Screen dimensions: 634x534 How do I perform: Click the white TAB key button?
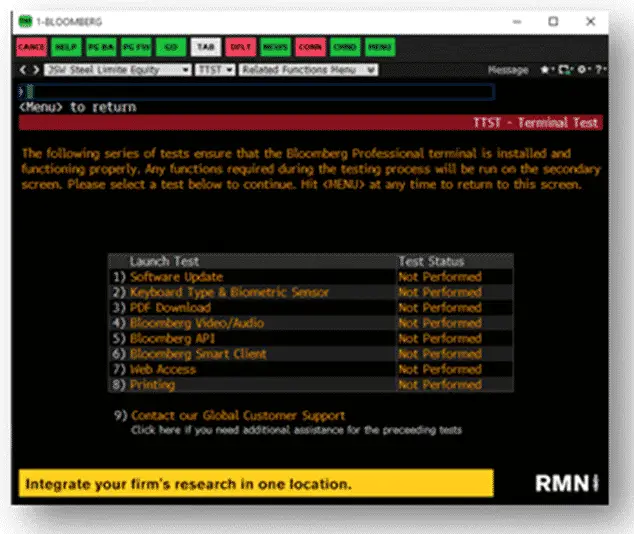[206, 47]
